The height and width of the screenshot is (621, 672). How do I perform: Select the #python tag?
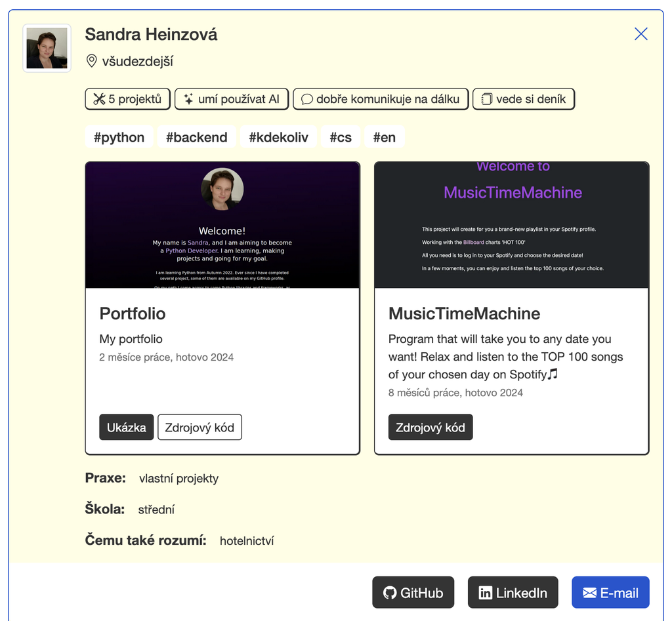pos(119,137)
